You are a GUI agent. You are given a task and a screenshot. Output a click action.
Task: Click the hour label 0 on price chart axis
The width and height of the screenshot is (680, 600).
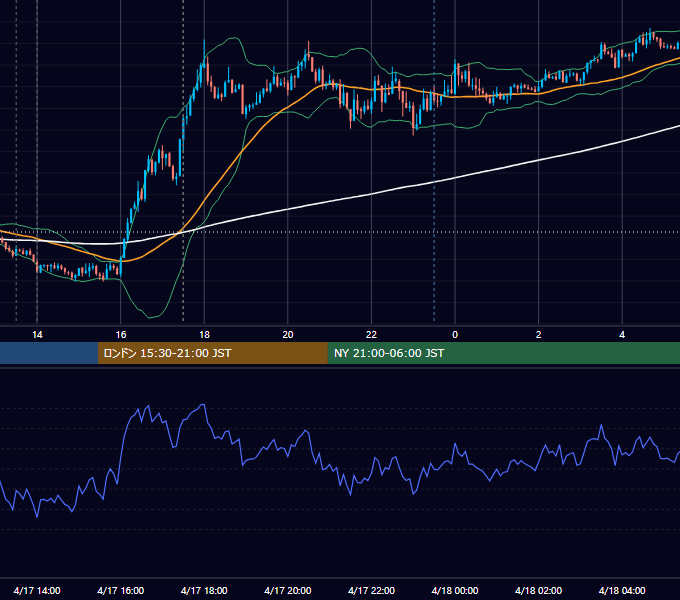(455, 335)
